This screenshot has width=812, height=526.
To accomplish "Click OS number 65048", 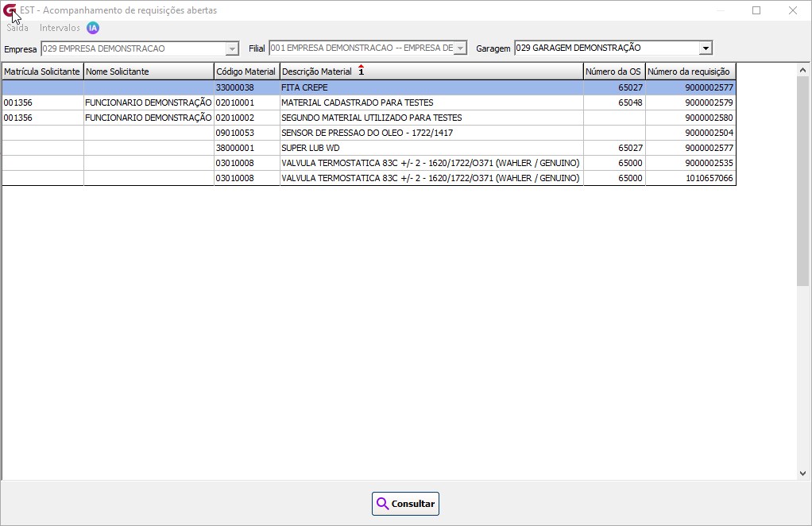I will [614, 102].
